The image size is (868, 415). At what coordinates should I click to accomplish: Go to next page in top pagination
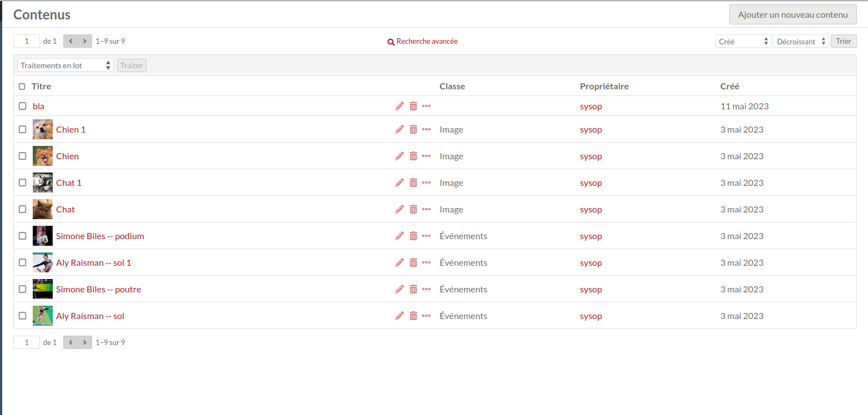pyautogui.click(x=85, y=41)
